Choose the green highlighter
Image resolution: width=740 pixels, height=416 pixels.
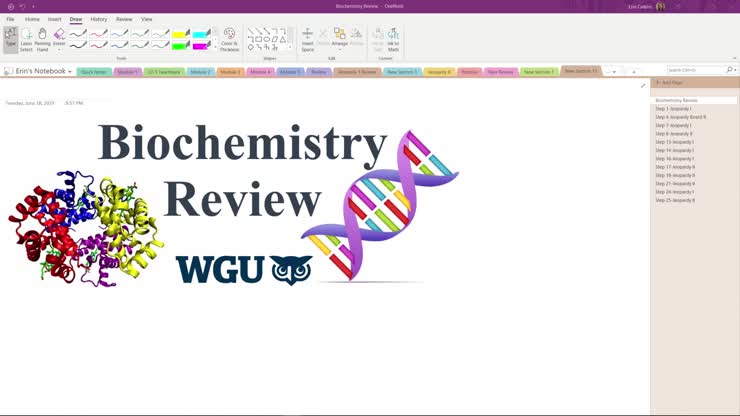[181, 45]
